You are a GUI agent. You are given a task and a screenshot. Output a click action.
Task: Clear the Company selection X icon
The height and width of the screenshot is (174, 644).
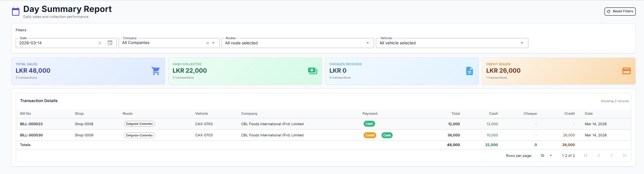pos(207,43)
